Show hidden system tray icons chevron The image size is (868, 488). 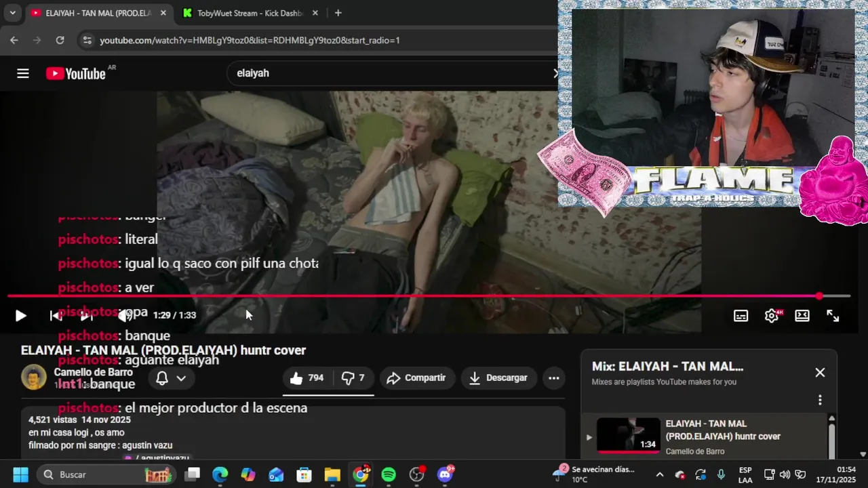[x=659, y=474]
